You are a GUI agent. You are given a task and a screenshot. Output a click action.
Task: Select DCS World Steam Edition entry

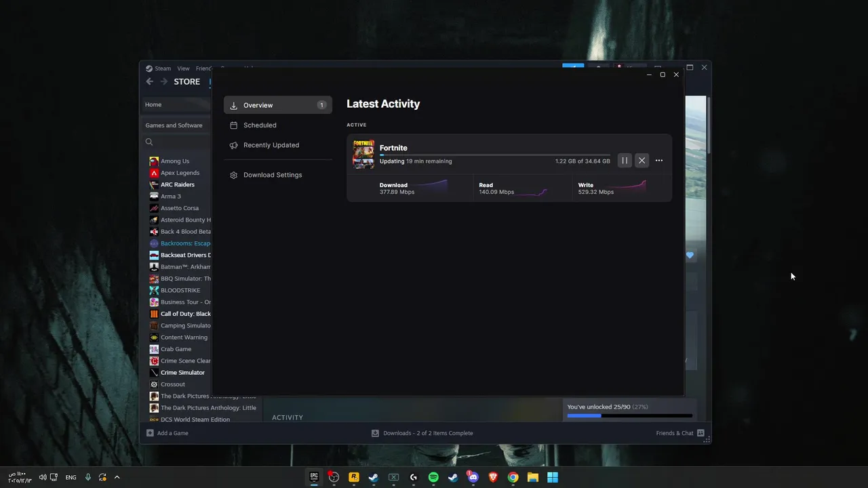195,420
